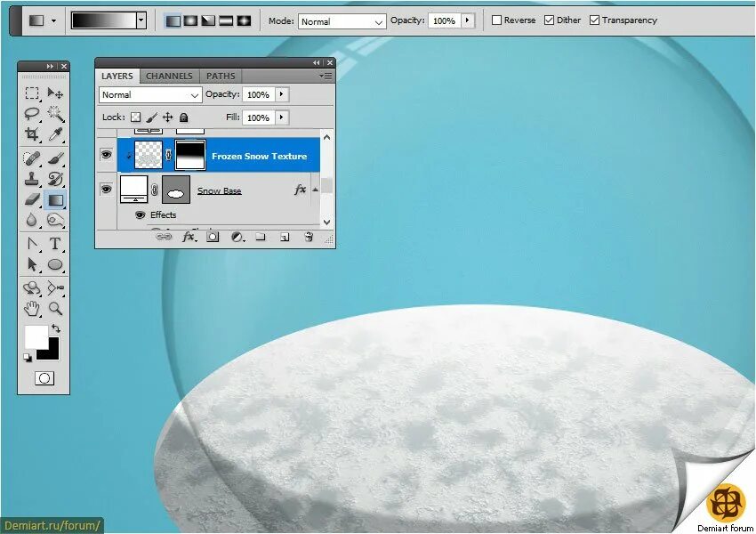Switch to the Channels tab

pos(169,77)
